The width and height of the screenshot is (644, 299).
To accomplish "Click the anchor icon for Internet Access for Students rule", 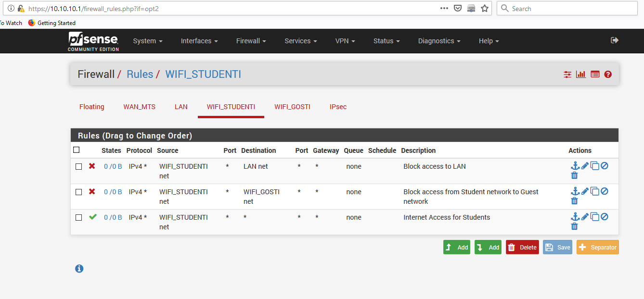I will [575, 216].
